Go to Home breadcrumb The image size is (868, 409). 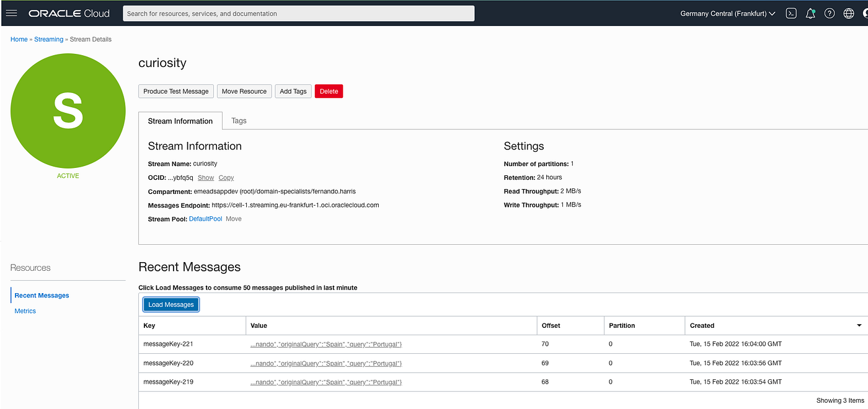[x=19, y=39]
